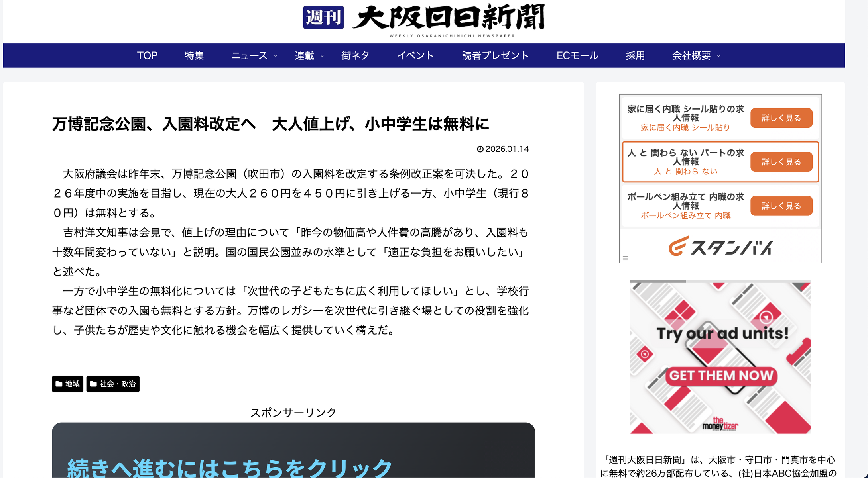Expand the ニュース dropdown arrow
This screenshot has width=868, height=478.
click(276, 56)
